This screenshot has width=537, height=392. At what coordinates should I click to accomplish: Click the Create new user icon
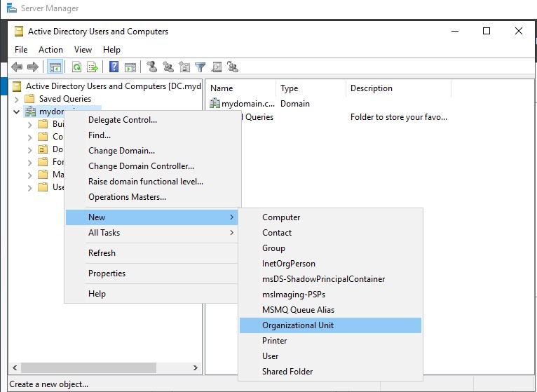coord(151,67)
